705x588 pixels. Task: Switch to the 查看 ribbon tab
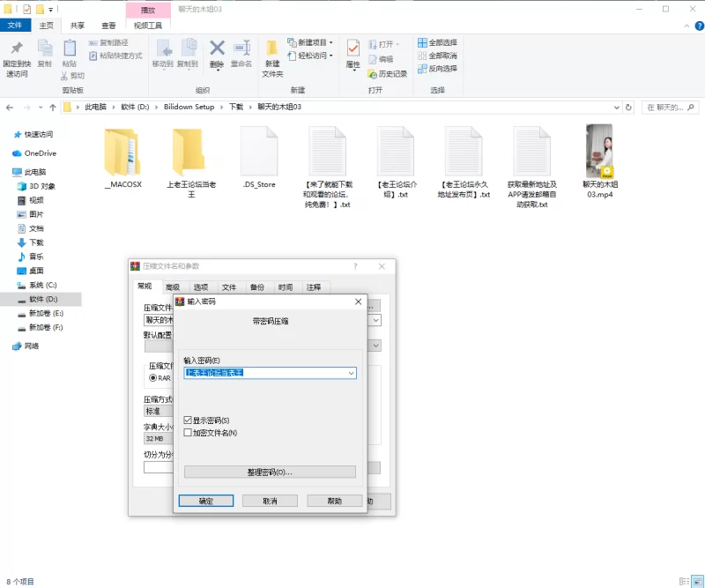coord(108,26)
